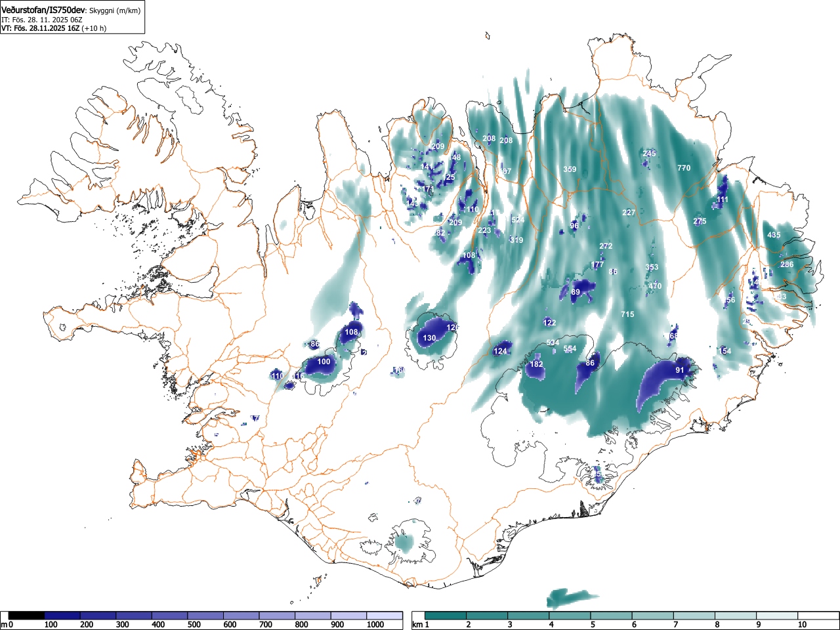This screenshot has width=840, height=630.
Task: Pick the 5–6 km teal legend swatch
Action: (x=612, y=616)
